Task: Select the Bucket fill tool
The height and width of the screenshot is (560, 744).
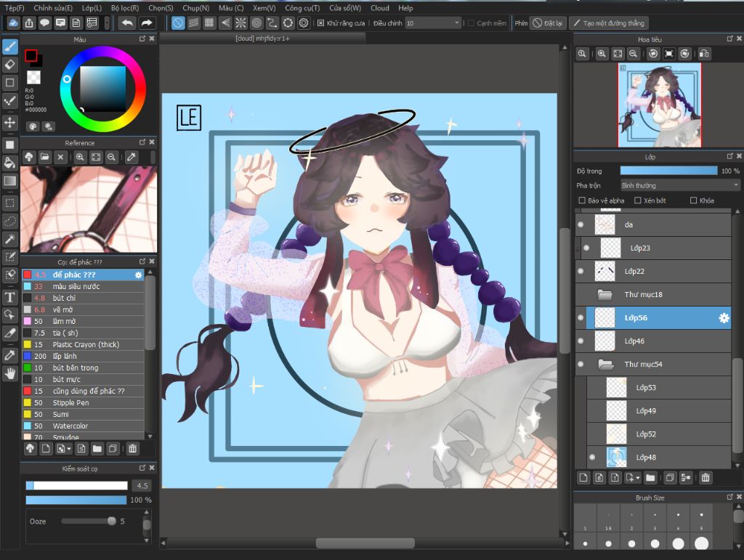Action: pyautogui.click(x=10, y=163)
